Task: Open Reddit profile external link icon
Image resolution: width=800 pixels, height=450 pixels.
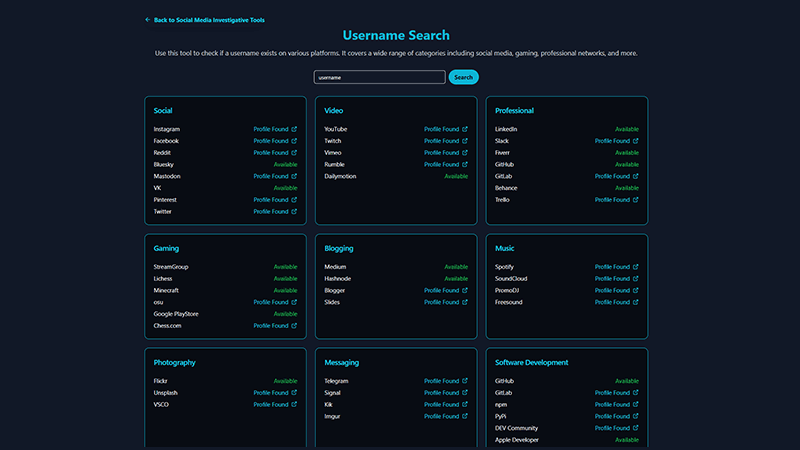Action: [294, 153]
